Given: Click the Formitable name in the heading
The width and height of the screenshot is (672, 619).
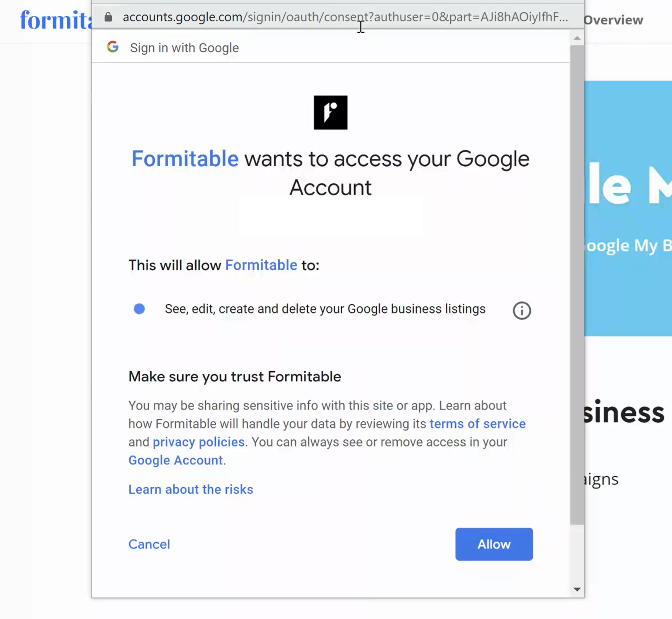Looking at the screenshot, I should click(x=185, y=159).
